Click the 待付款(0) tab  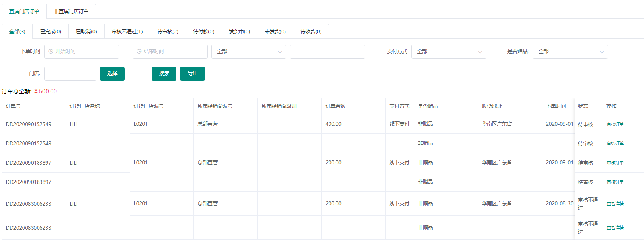click(x=203, y=32)
